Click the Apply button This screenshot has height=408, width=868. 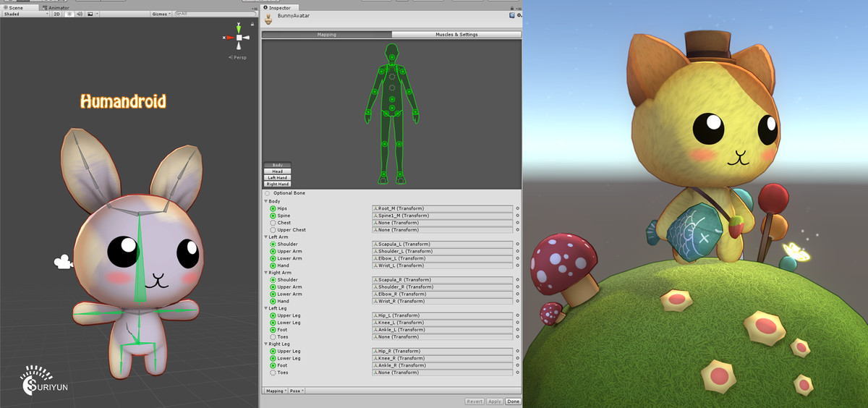tap(495, 401)
